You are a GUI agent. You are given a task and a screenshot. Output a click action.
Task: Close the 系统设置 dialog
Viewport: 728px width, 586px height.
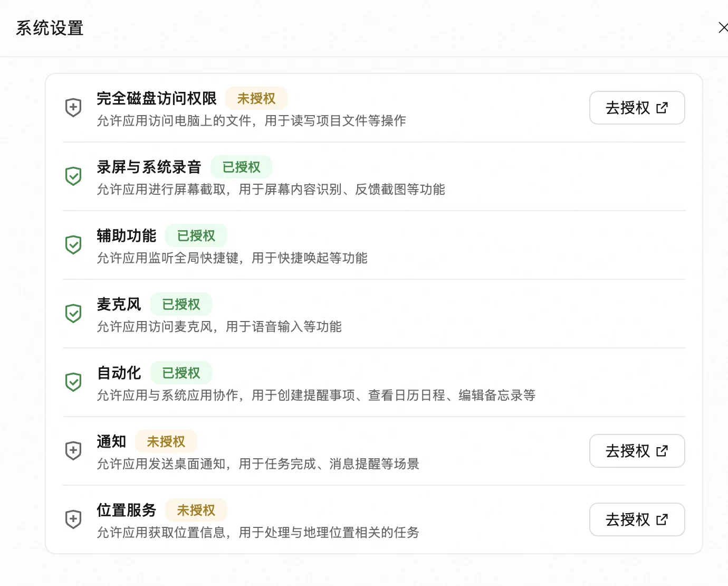[723, 27]
